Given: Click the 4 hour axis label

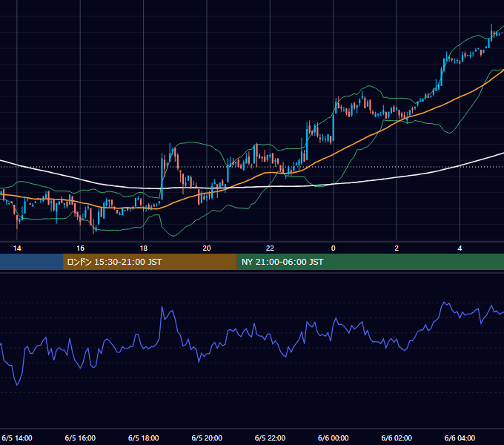Looking at the screenshot, I should click(x=460, y=248).
